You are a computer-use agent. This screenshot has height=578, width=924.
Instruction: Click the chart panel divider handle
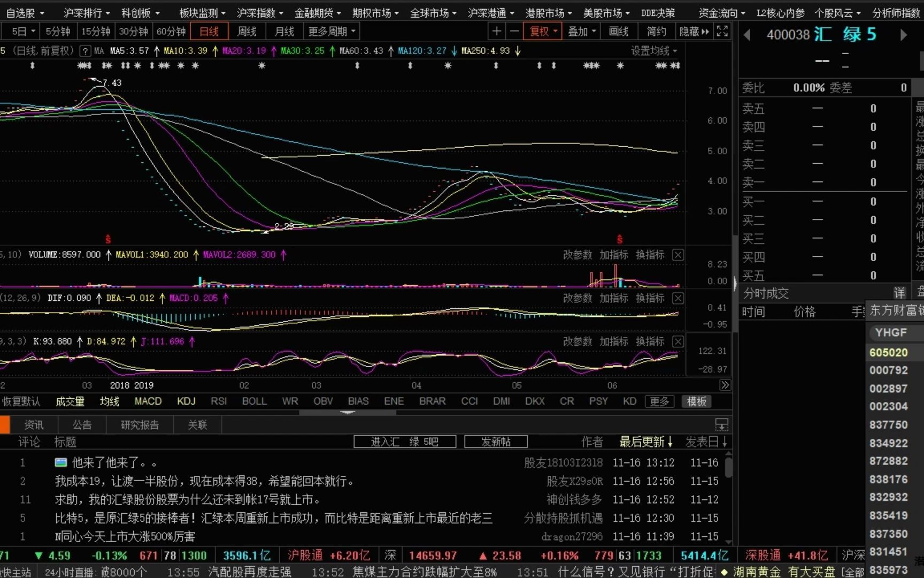coord(348,413)
